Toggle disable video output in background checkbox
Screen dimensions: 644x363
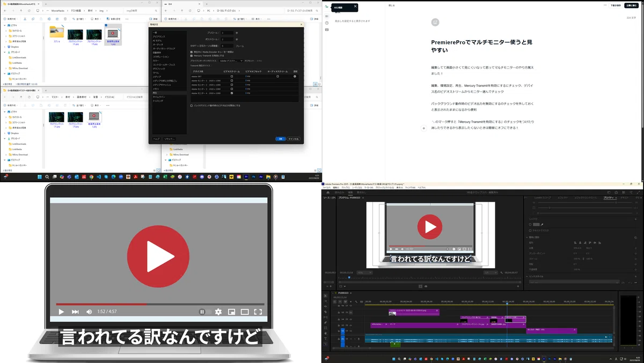click(x=192, y=106)
